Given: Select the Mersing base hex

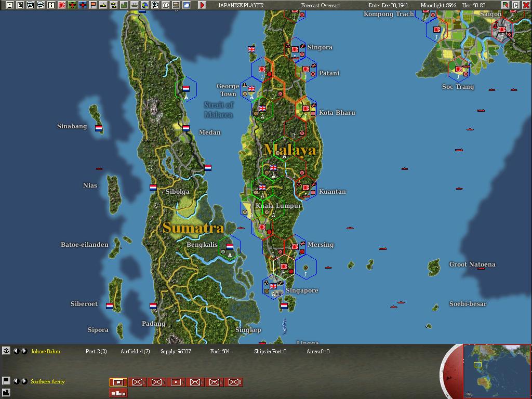Looking at the screenshot, I should click(295, 248).
